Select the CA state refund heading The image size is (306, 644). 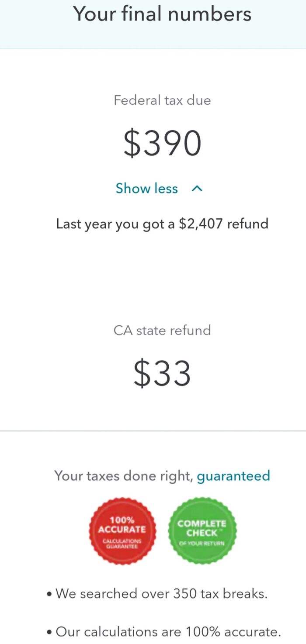coord(162,331)
